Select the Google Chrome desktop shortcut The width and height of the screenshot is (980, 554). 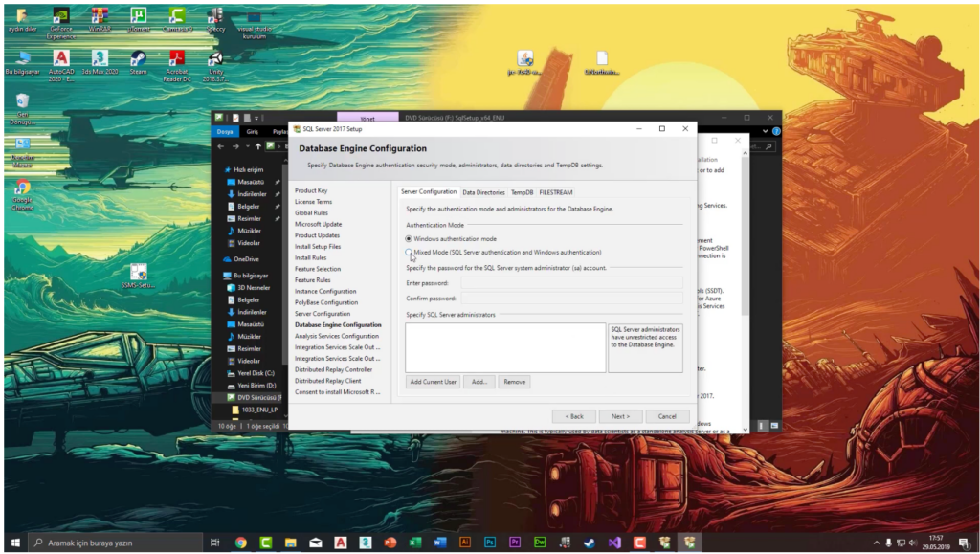pos(22,189)
